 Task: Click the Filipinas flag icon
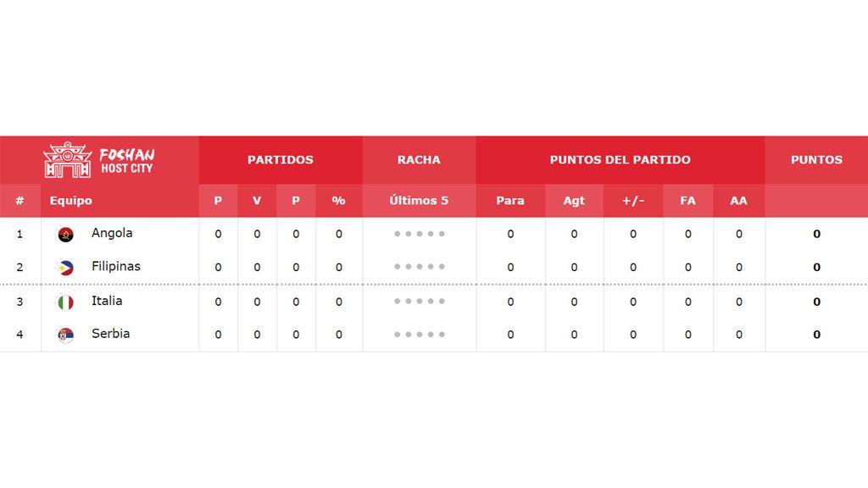pos(65,268)
